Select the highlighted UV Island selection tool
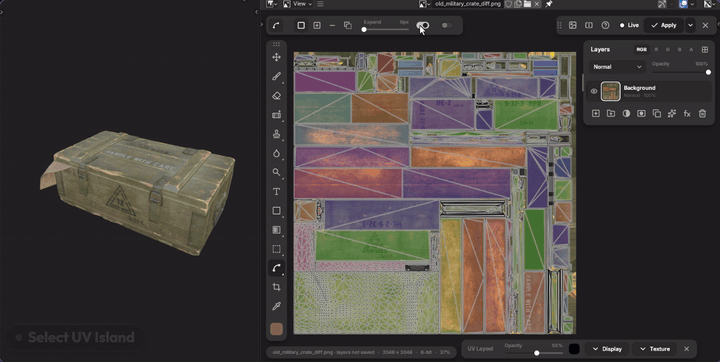Viewport: 720px width, 362px height. (x=276, y=268)
